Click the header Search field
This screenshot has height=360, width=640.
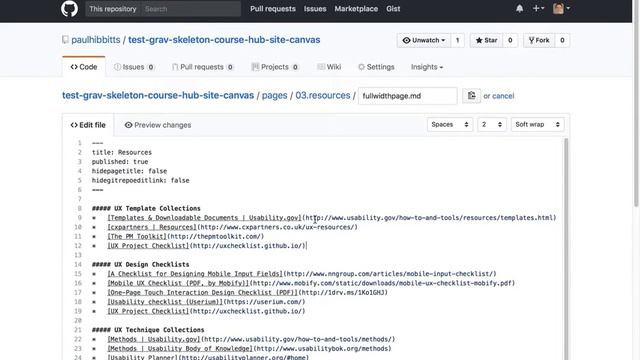(191, 9)
